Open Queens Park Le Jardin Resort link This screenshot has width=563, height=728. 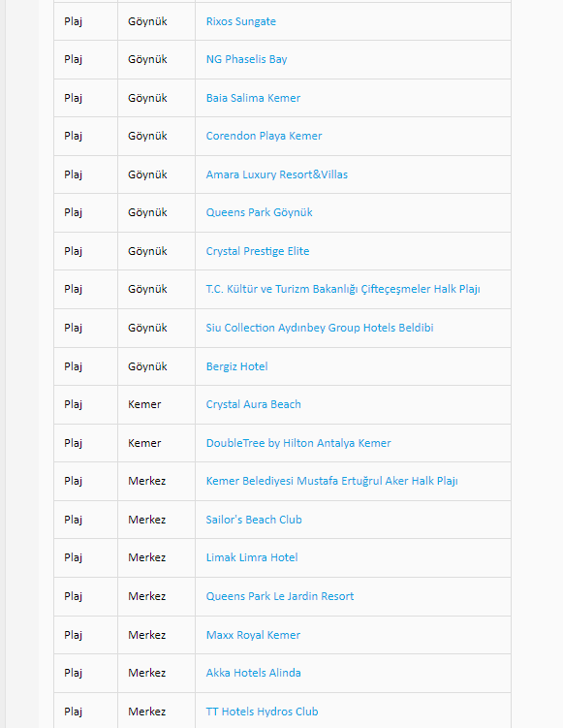280,596
